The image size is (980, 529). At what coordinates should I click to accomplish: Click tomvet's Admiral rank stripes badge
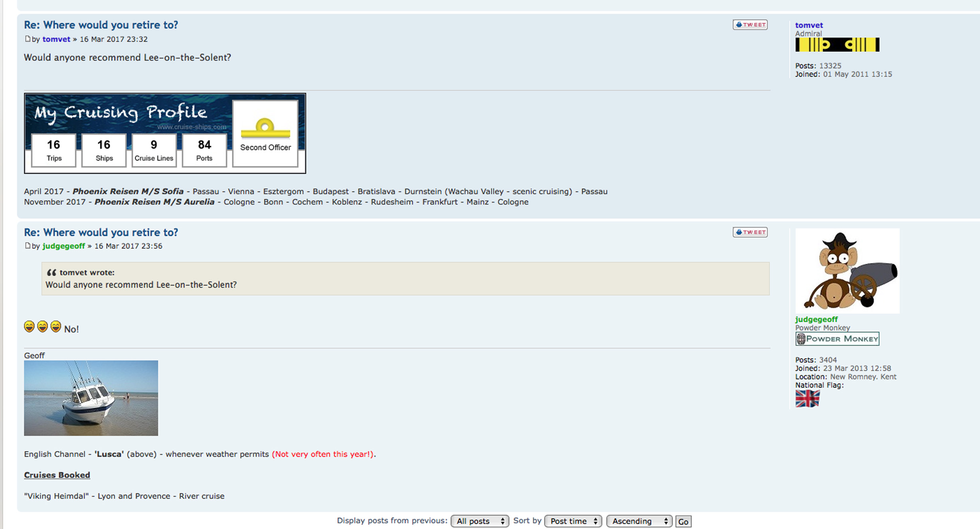point(837,45)
